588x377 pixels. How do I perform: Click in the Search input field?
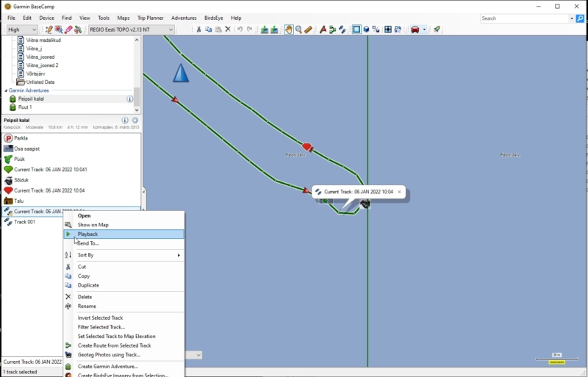[x=524, y=18]
